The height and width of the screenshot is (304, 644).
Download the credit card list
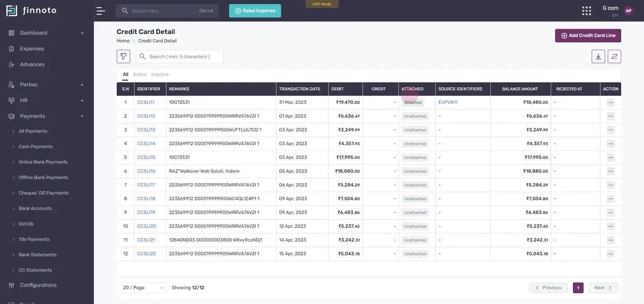(x=598, y=56)
